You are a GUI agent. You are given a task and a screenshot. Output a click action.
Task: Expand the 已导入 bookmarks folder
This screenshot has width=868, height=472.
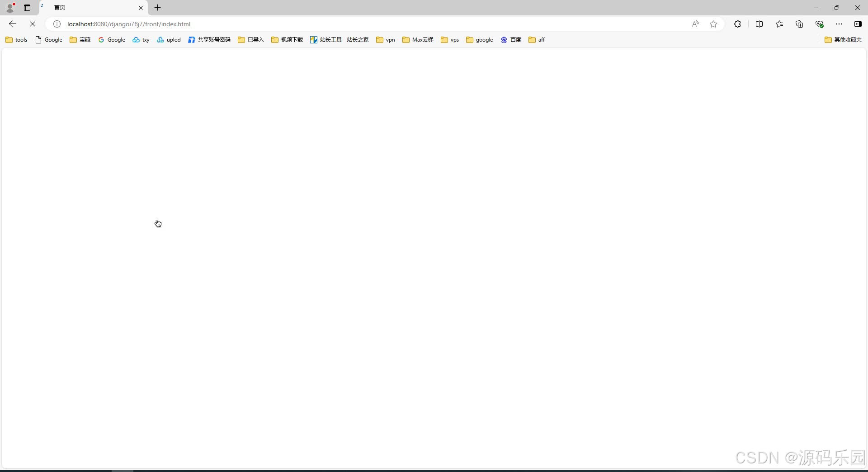(250, 40)
